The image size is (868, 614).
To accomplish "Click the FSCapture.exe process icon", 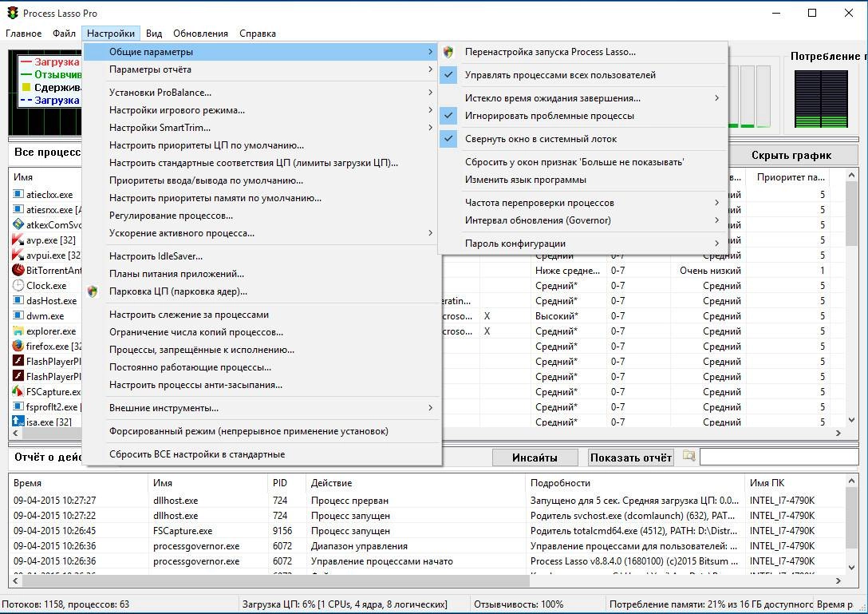I will pyautogui.click(x=18, y=391).
